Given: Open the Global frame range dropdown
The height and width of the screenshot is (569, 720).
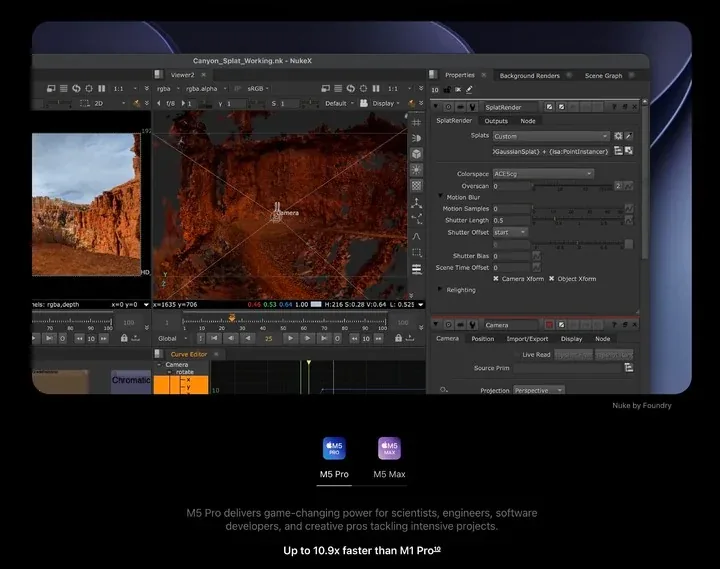Looking at the screenshot, I should pyautogui.click(x=173, y=338).
